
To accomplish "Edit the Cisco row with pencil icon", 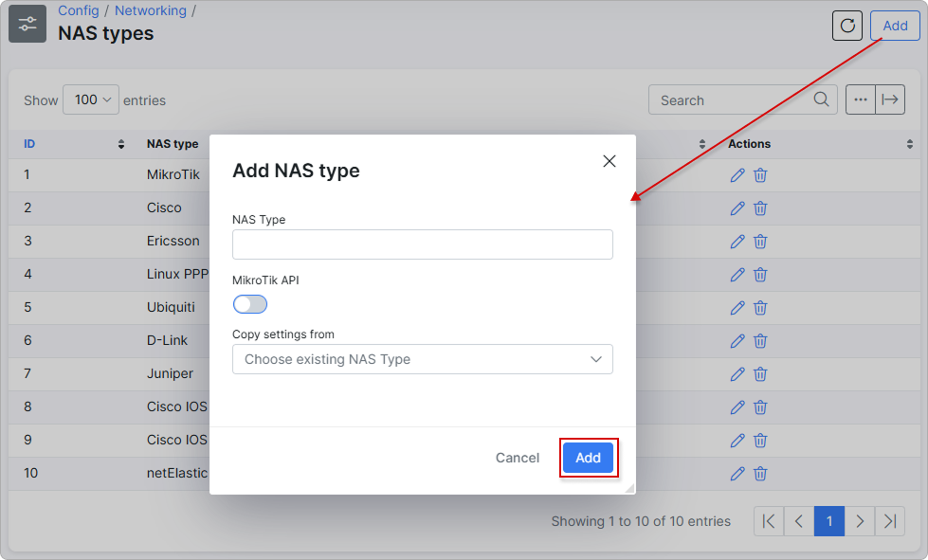I will click(x=737, y=208).
